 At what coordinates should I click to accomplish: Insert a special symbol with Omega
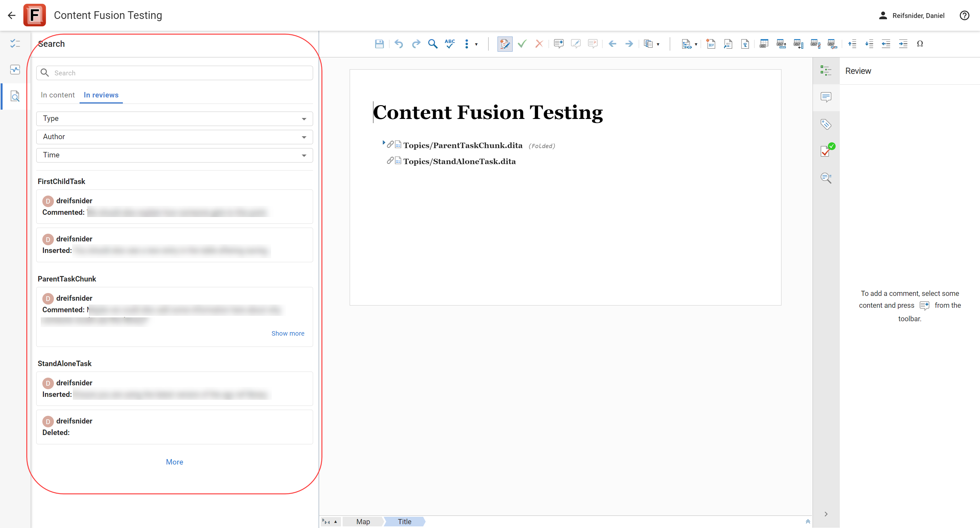920,44
